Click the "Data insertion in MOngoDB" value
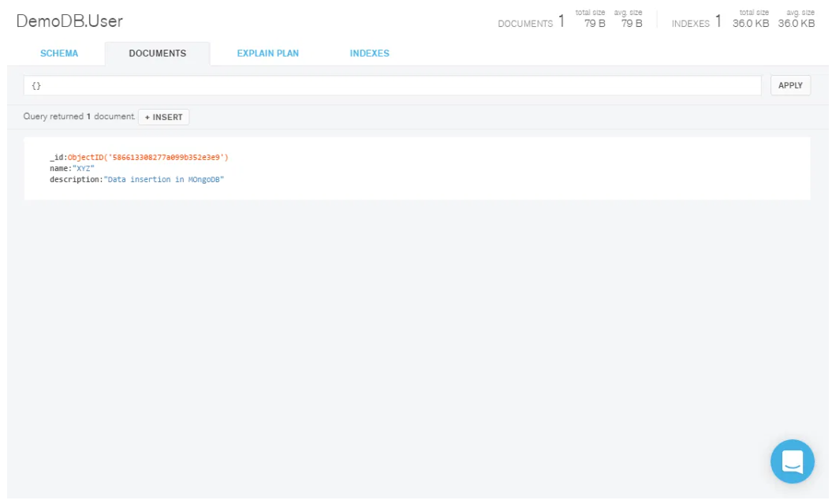Viewport: 832px width, 504px height. pos(164,180)
